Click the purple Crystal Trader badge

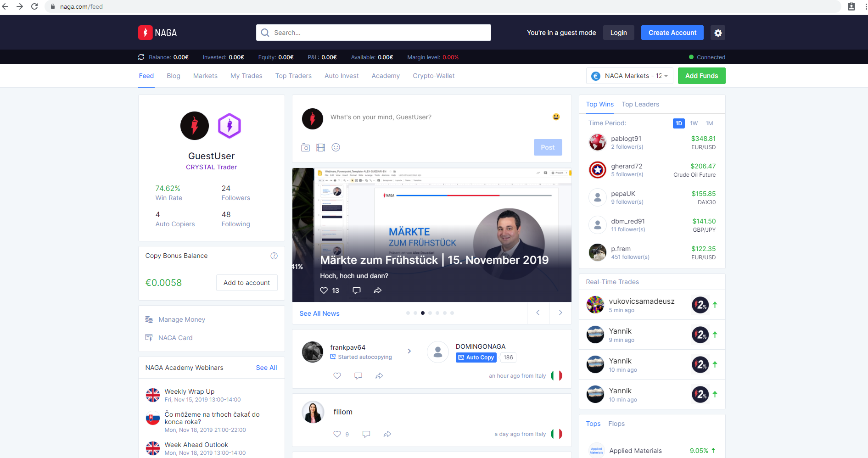coord(229,126)
